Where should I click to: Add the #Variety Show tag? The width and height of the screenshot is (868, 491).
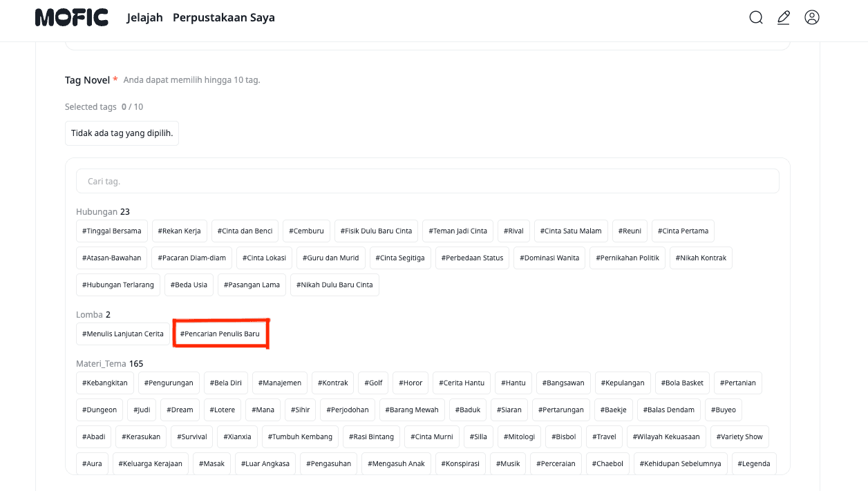[739, 437]
